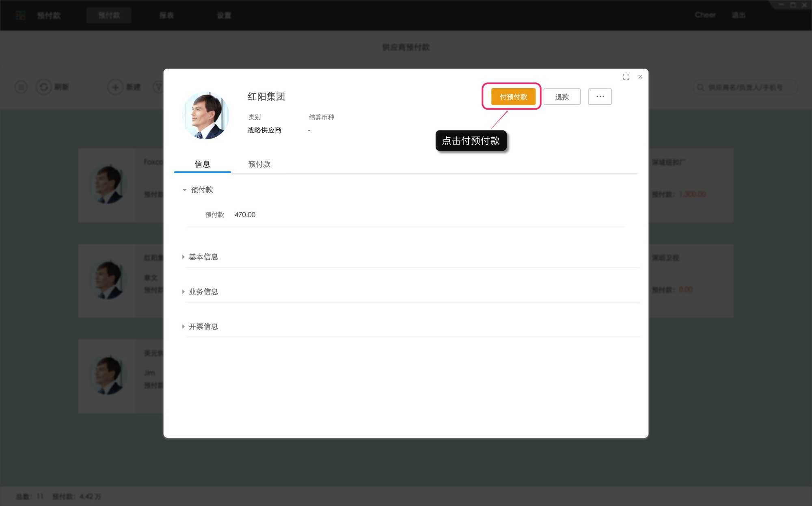Open the 报表 menu in top bar
The height and width of the screenshot is (506, 812).
(167, 15)
